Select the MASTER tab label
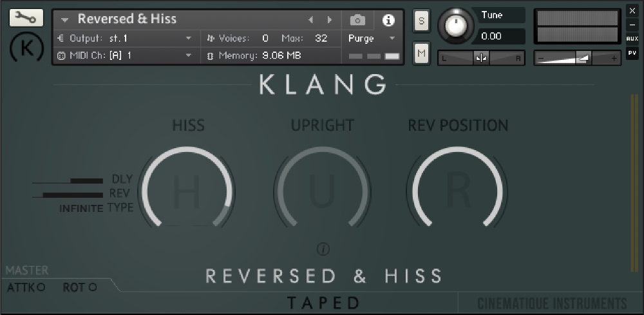This screenshot has width=644, height=315. click(x=26, y=271)
